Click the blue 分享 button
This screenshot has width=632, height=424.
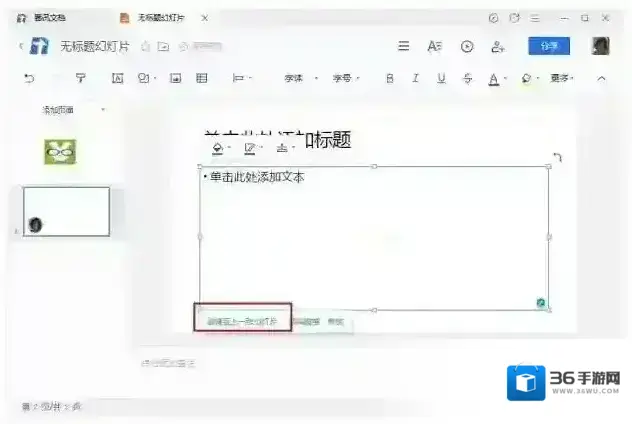point(549,46)
